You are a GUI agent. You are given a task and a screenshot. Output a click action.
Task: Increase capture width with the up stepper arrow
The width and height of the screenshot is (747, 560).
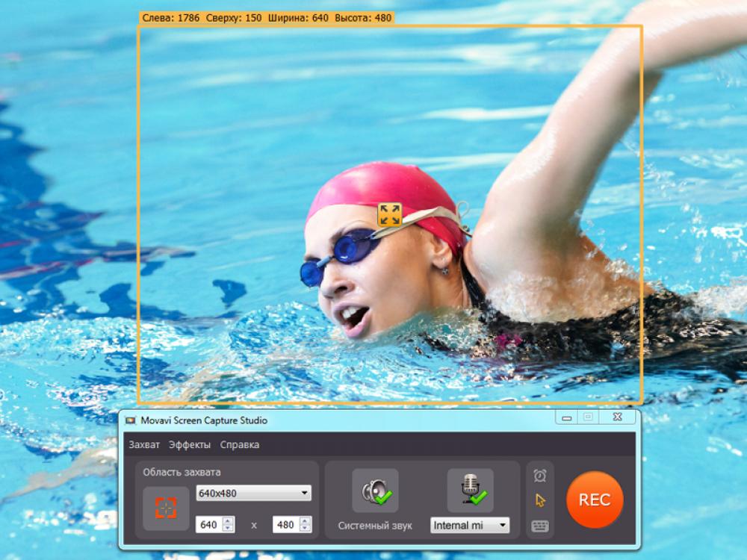pyautogui.click(x=227, y=521)
